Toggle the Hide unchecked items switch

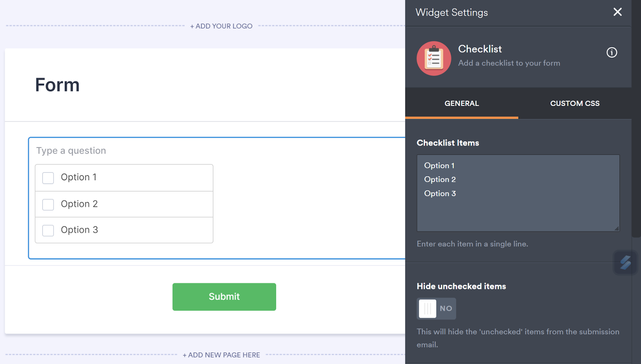(x=436, y=309)
